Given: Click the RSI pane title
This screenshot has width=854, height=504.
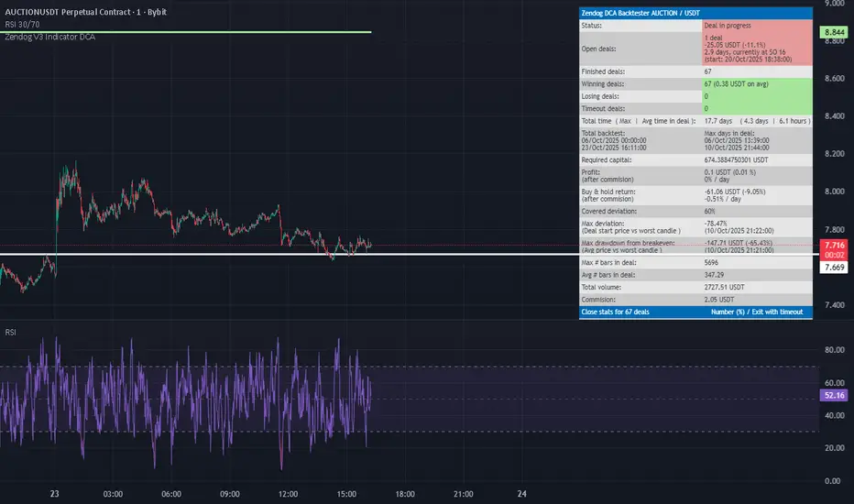Looking at the screenshot, I should point(9,332).
